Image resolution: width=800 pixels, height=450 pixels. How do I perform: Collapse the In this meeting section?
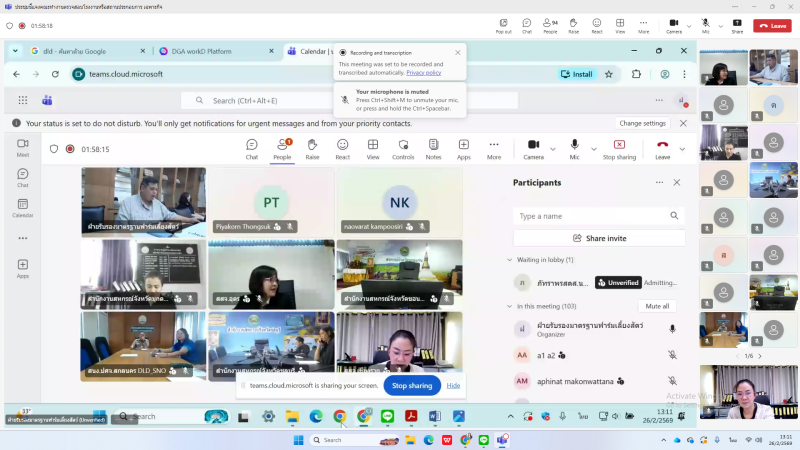pyautogui.click(x=509, y=306)
